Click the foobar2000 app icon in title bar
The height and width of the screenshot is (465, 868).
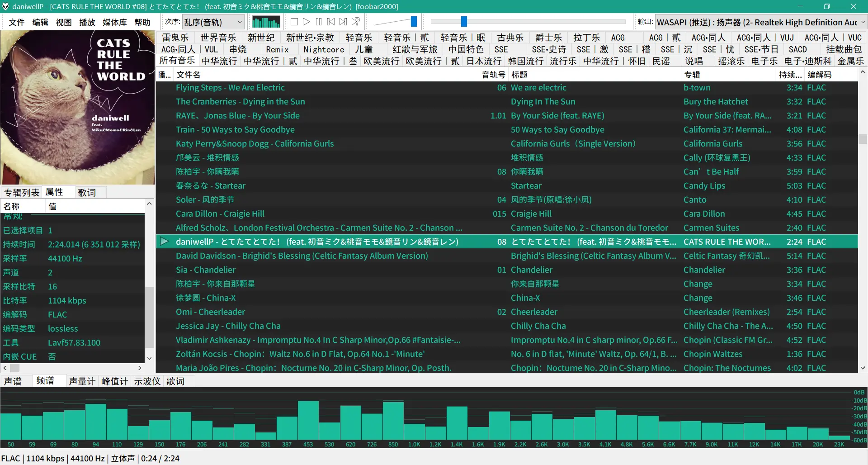5,6
